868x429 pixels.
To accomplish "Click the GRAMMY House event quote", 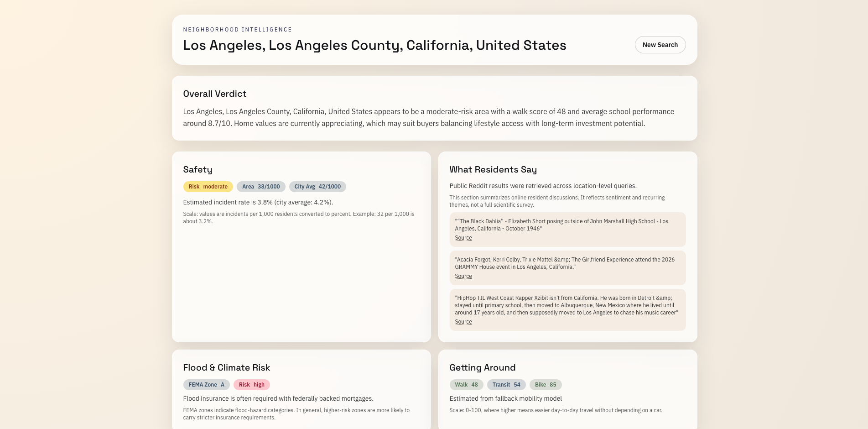I will (x=565, y=263).
